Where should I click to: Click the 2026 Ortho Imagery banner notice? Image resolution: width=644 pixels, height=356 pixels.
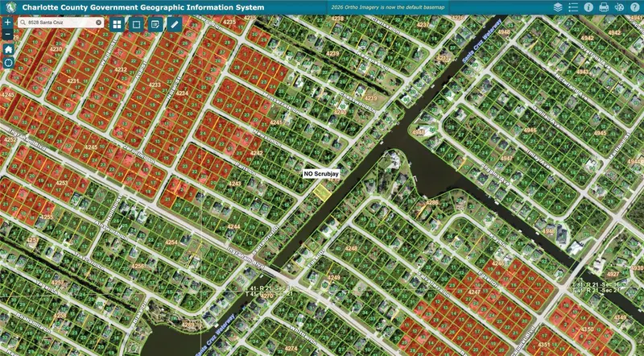point(387,7)
